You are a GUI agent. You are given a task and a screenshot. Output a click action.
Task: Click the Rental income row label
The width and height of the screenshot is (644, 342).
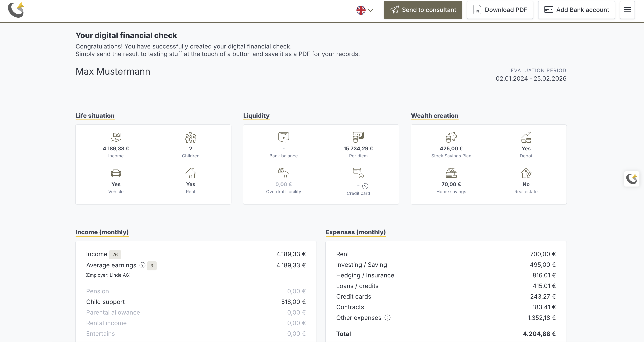[x=106, y=323]
